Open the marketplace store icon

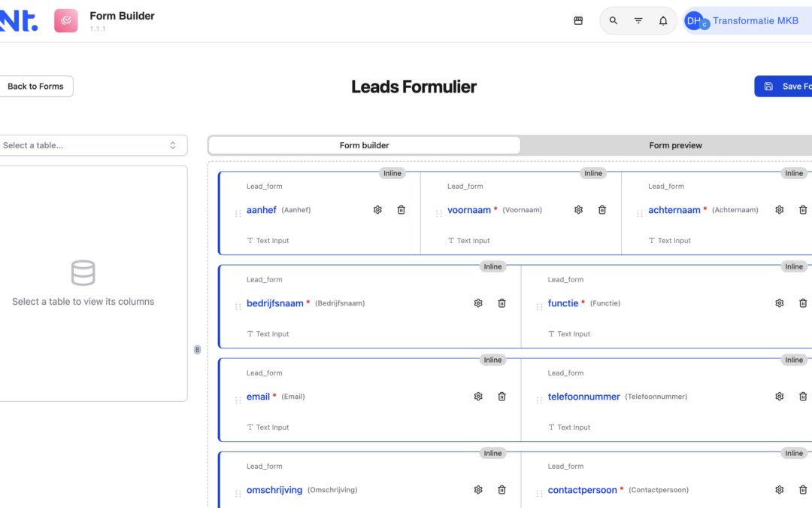[x=578, y=21]
